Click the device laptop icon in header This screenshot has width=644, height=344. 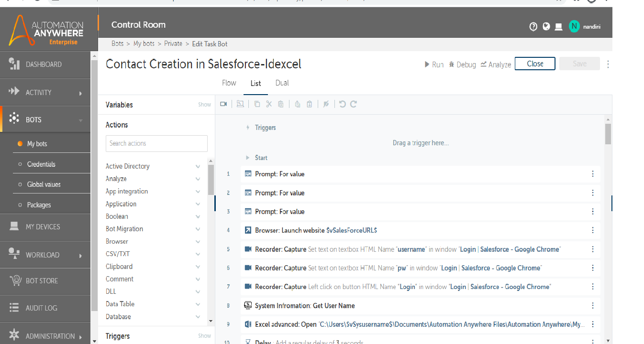[558, 27]
